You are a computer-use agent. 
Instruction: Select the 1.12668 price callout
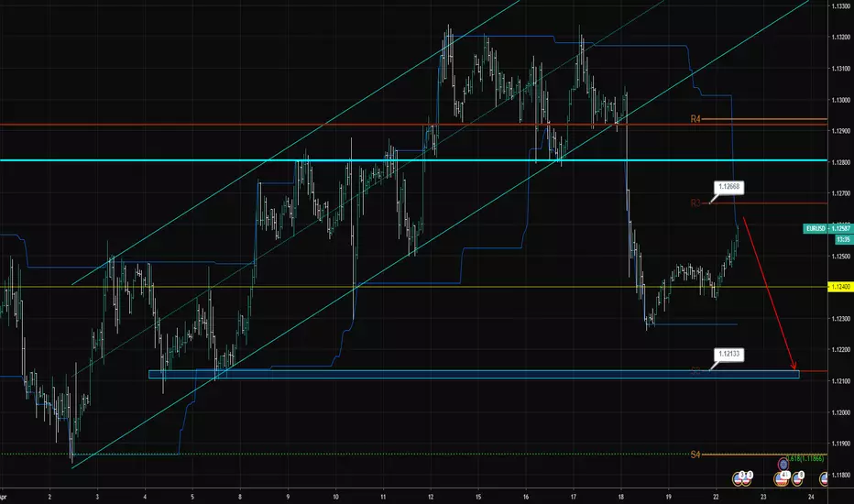pos(728,187)
